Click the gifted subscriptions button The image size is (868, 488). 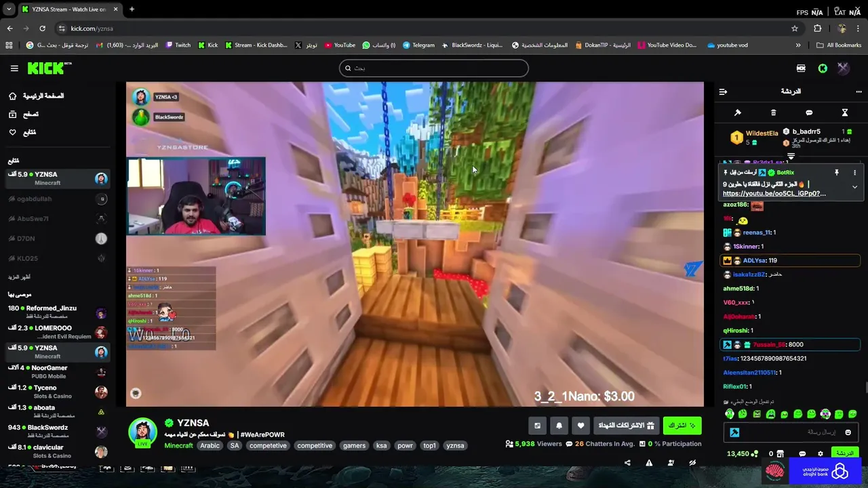coord(626,426)
